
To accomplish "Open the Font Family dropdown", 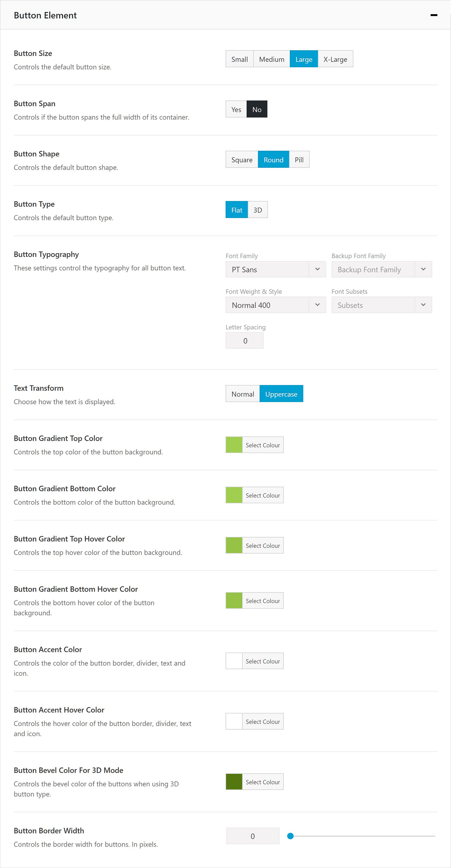I will click(x=275, y=270).
